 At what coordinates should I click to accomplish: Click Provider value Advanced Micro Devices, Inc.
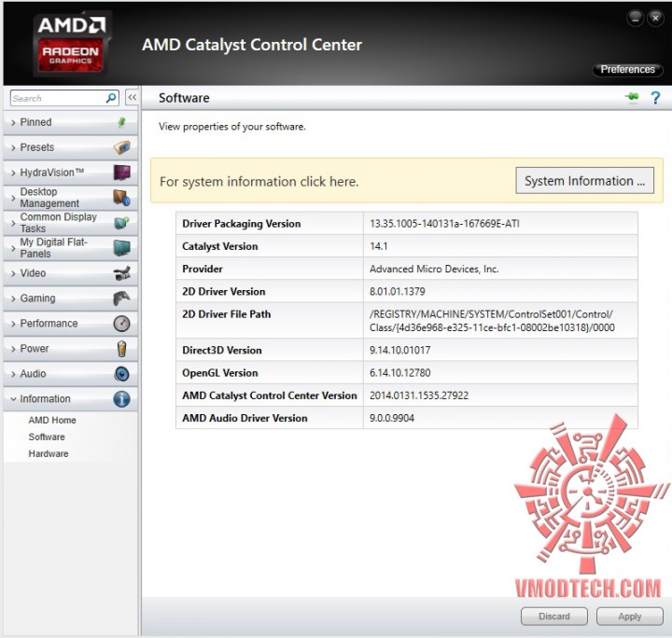[434, 269]
